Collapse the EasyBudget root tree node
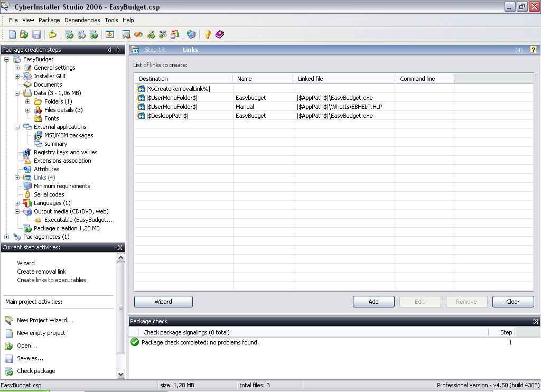Image resolution: width=541 pixels, height=392 pixels. (x=6, y=59)
